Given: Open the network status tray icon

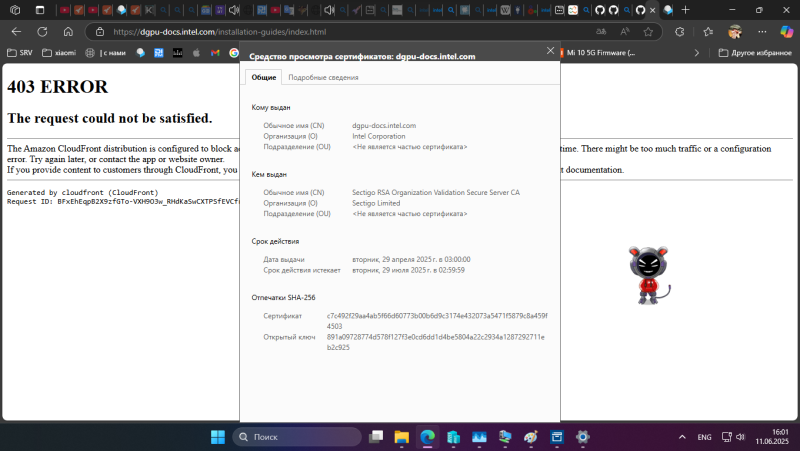Looking at the screenshot, I should [727, 437].
